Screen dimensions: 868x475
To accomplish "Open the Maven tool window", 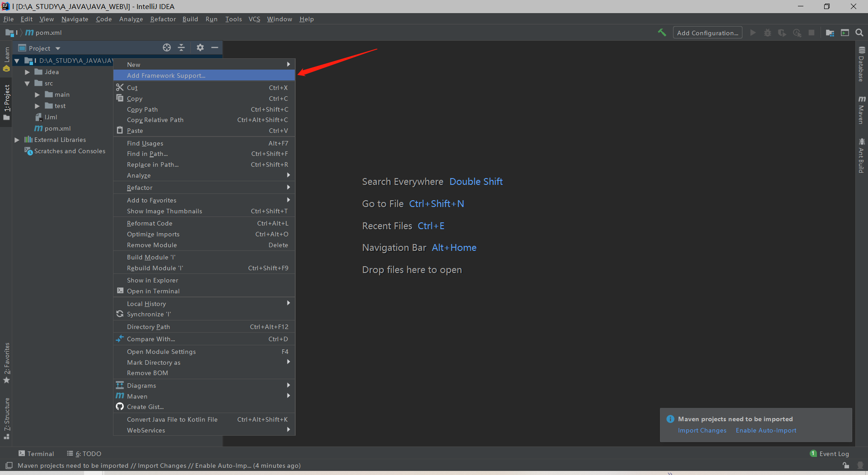I will (x=862, y=110).
